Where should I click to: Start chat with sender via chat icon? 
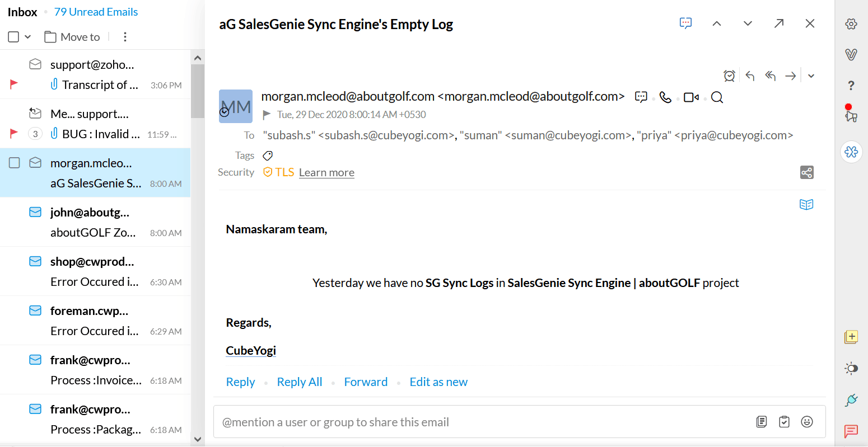[x=641, y=97]
